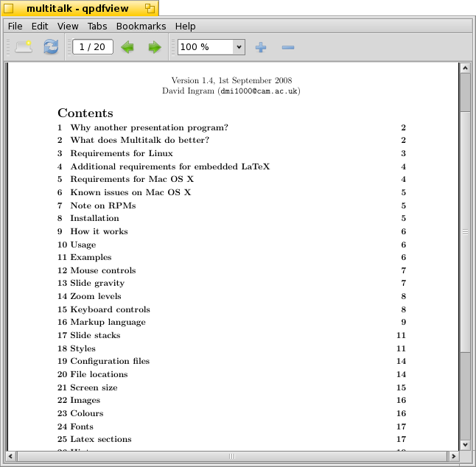Click page number 15 for Screen size
The width and height of the screenshot is (476, 467).
[401, 387]
